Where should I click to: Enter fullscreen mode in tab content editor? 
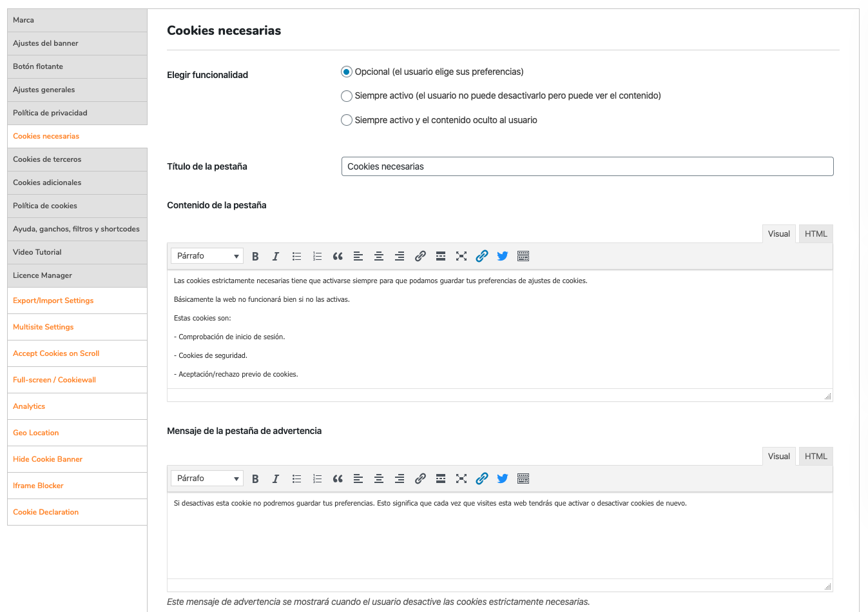(461, 256)
